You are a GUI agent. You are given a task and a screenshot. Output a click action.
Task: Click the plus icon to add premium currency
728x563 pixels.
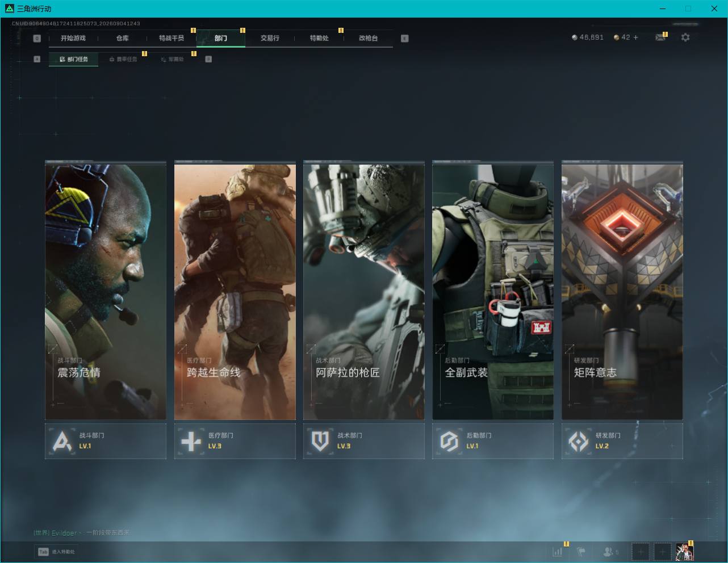coord(635,37)
